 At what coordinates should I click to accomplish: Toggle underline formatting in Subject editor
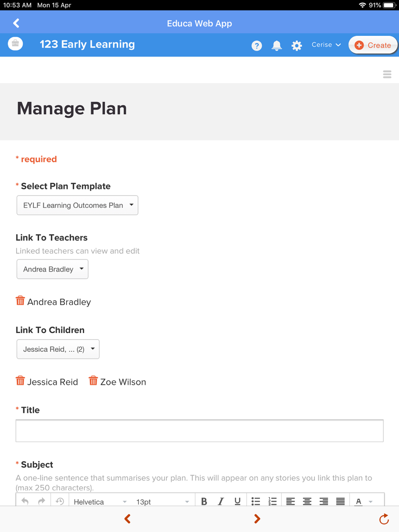click(x=237, y=501)
